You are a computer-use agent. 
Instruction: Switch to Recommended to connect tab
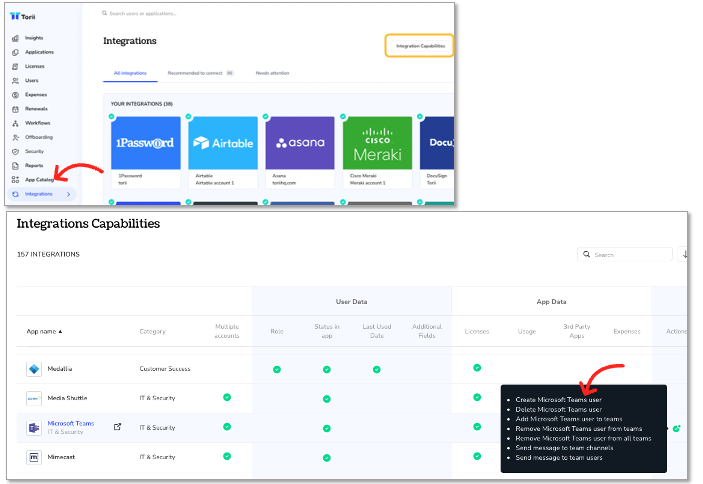coord(200,73)
